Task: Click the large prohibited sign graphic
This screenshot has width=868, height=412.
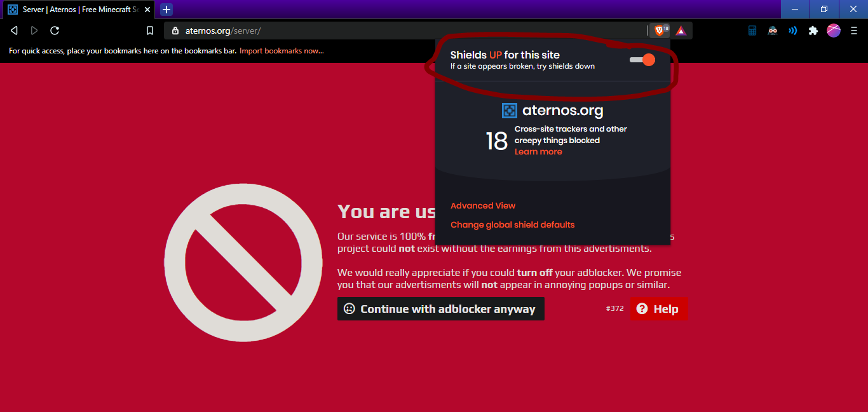Action: pyautogui.click(x=243, y=263)
